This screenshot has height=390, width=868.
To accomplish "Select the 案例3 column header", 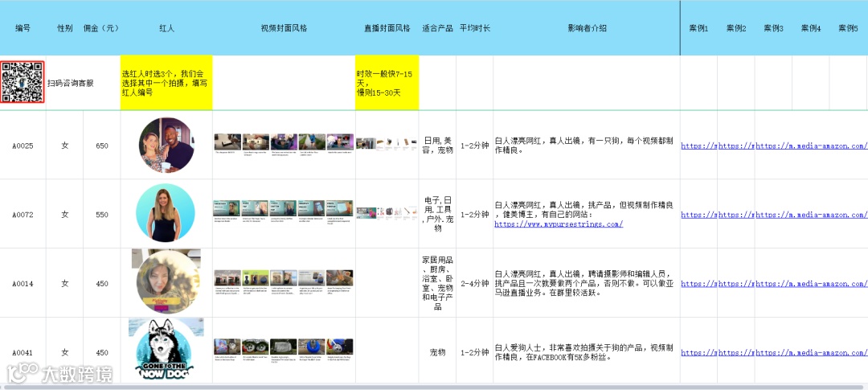I will click(x=773, y=28).
